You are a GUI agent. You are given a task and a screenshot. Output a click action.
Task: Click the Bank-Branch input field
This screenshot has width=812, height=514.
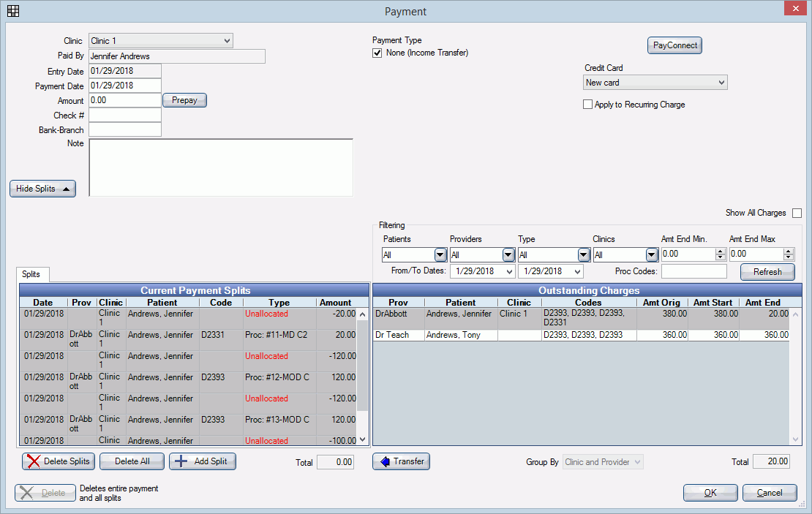coord(125,129)
